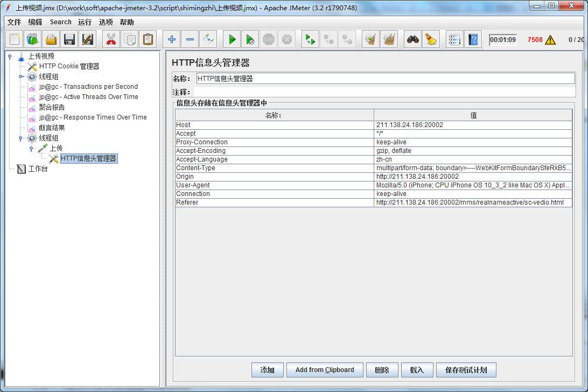Screen dimensions: 588x392
Task: Select HTTP信息头管理器 tree node
Action: [x=88, y=158]
